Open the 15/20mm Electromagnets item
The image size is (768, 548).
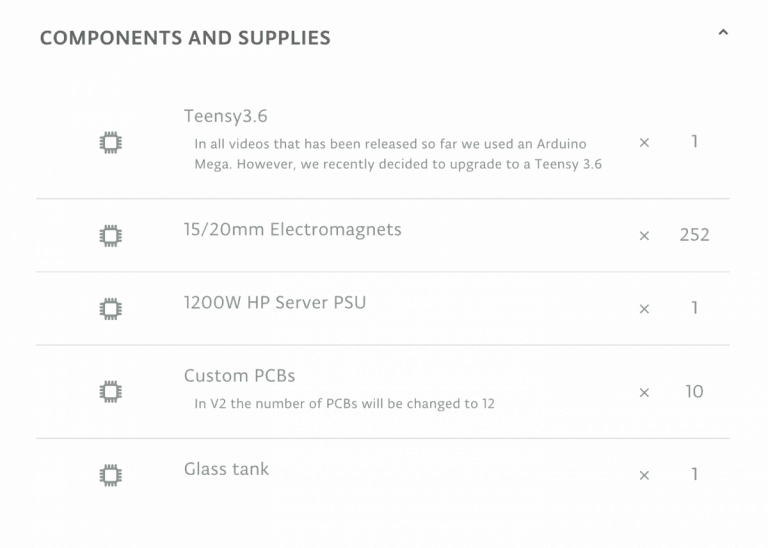pos(292,229)
